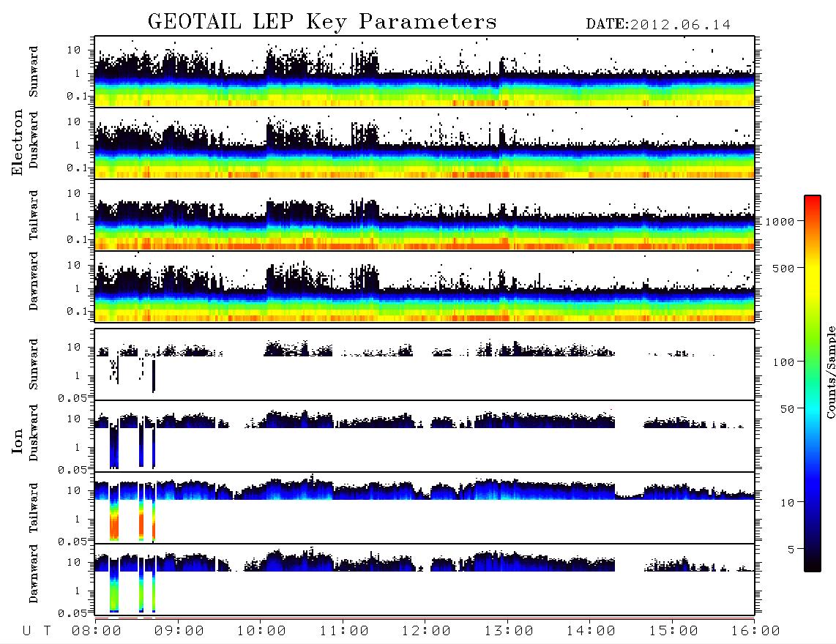The width and height of the screenshot is (836, 644).
Task: Click the Sunward label of Electron group
Action: [x=34, y=72]
